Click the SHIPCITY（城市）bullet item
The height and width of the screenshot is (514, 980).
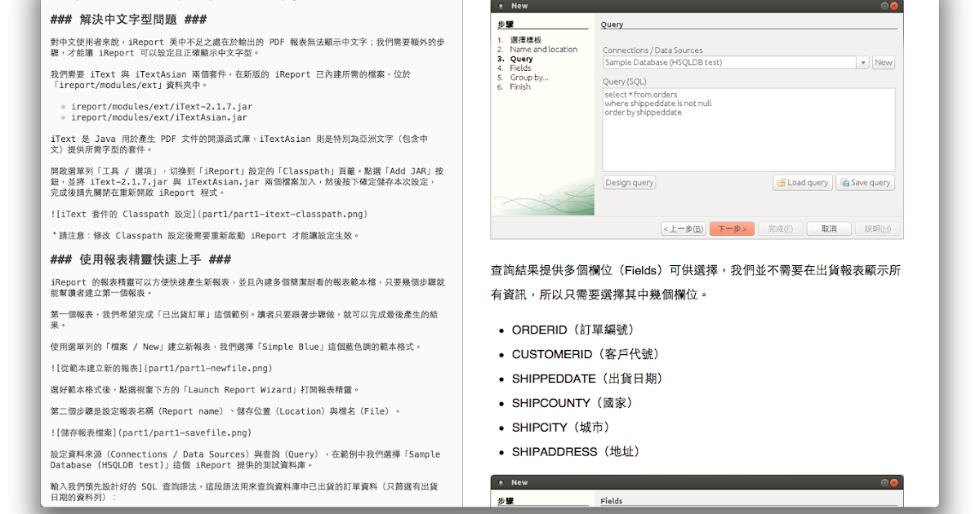pos(561,428)
